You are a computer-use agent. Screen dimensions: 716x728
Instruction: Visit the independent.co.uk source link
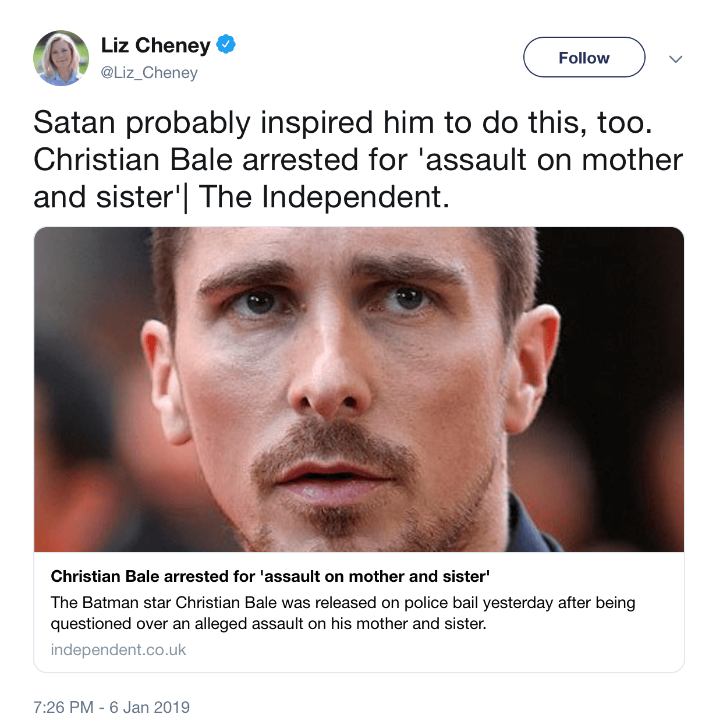coord(118,650)
